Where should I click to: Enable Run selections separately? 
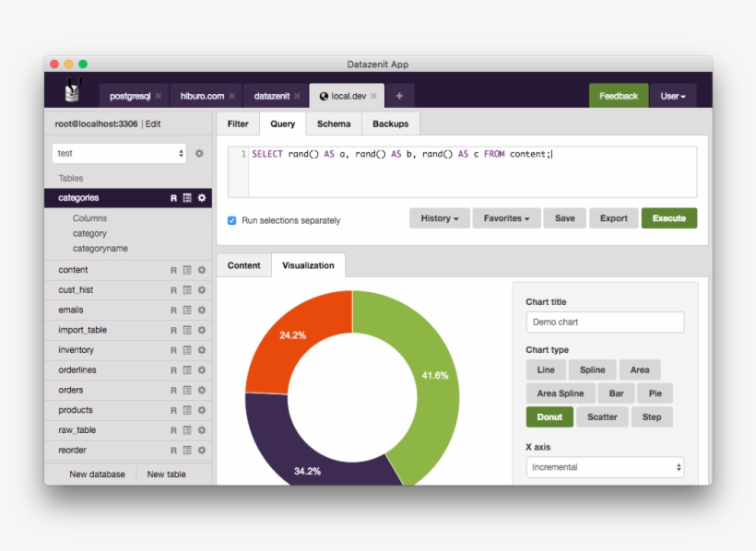pyautogui.click(x=230, y=220)
